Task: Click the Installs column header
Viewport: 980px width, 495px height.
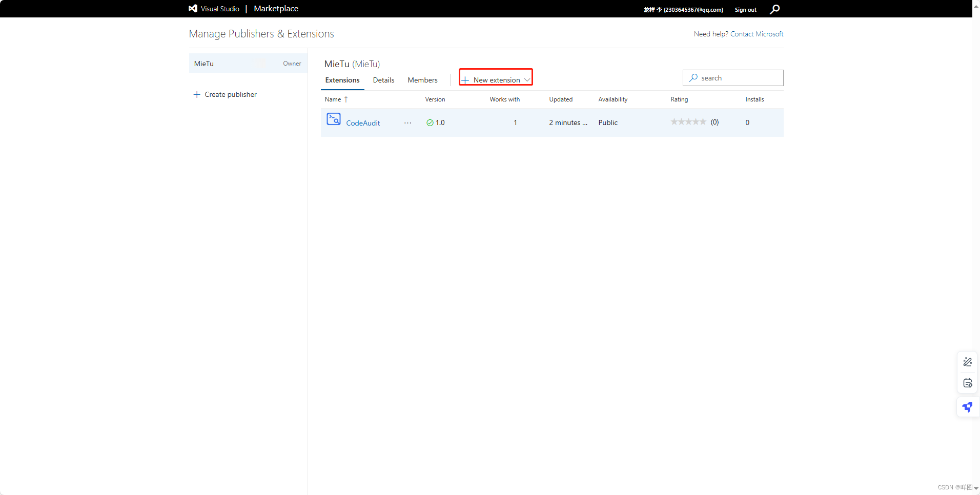Action: (x=754, y=99)
